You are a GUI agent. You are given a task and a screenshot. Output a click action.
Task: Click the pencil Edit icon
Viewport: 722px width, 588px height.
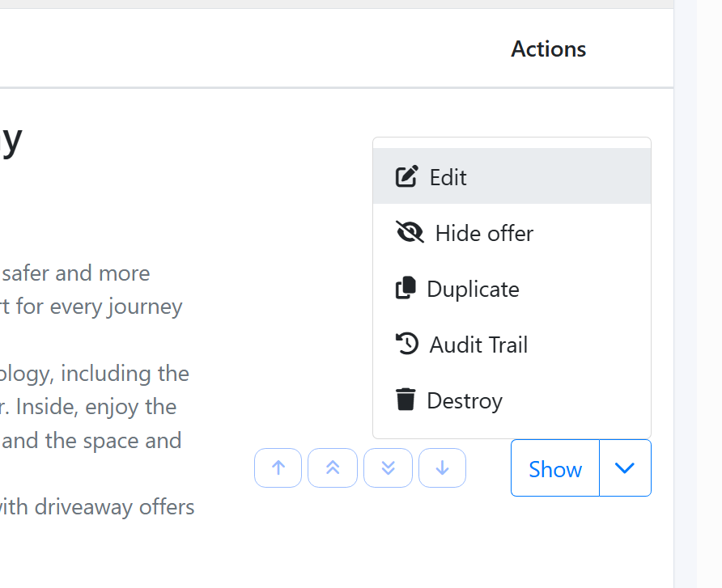[406, 176]
